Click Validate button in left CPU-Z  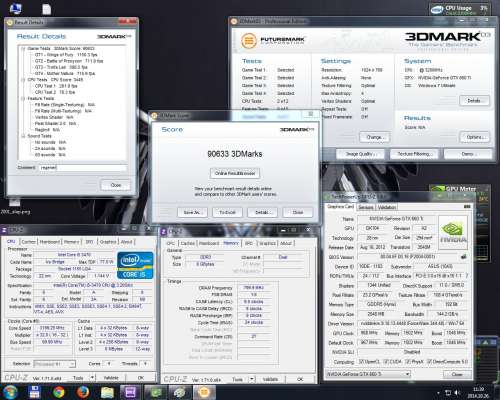point(111,378)
